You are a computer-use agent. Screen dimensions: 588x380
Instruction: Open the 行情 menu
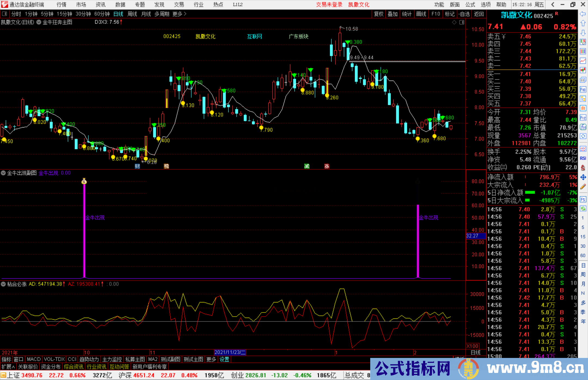point(61,5)
